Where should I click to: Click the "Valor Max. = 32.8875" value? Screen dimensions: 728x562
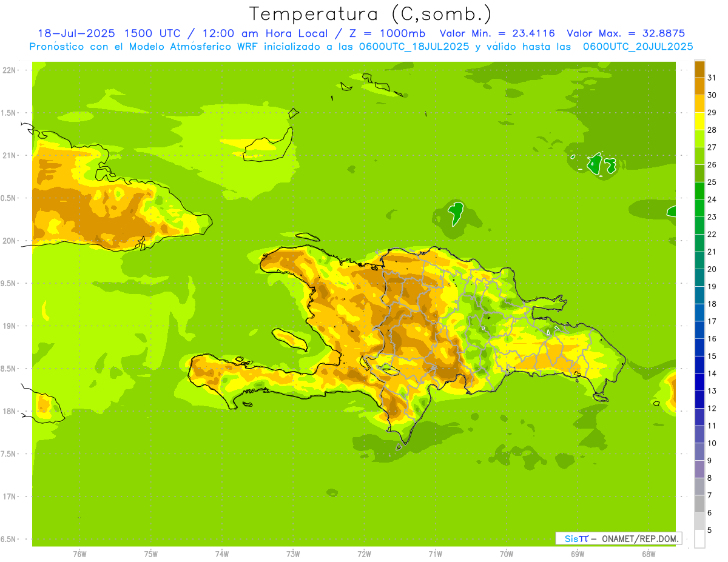pyautogui.click(x=626, y=33)
